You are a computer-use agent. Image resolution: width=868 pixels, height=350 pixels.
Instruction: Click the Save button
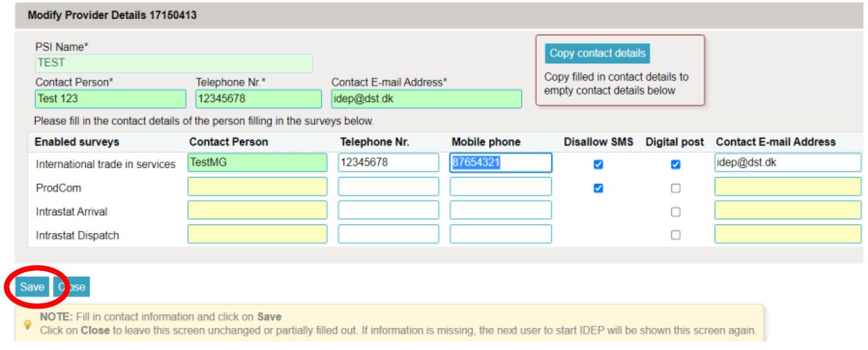pyautogui.click(x=32, y=287)
